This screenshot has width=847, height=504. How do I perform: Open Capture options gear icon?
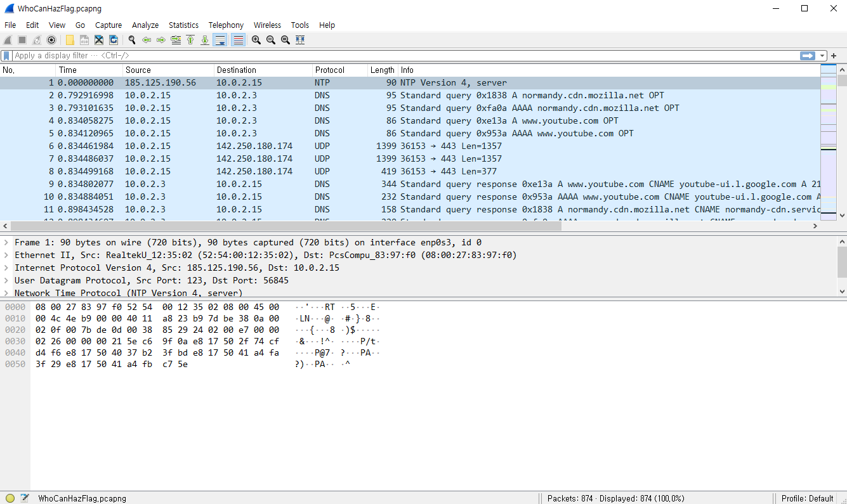51,40
